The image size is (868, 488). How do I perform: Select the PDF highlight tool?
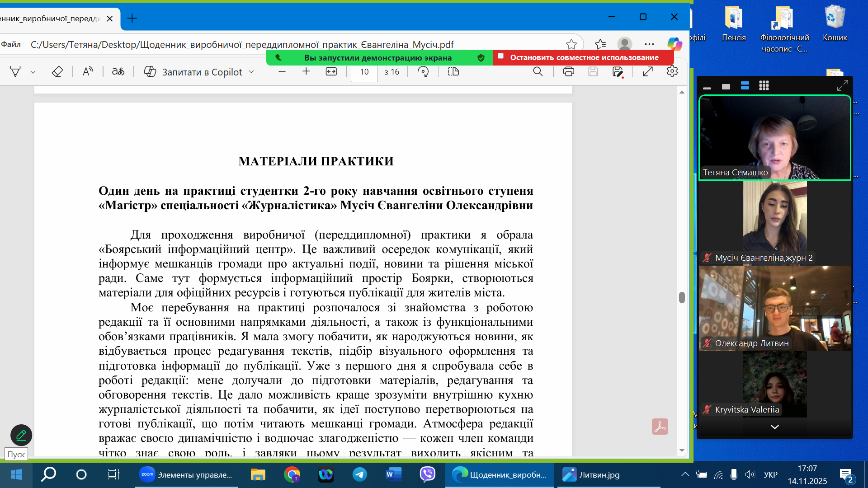pyautogui.click(x=15, y=72)
